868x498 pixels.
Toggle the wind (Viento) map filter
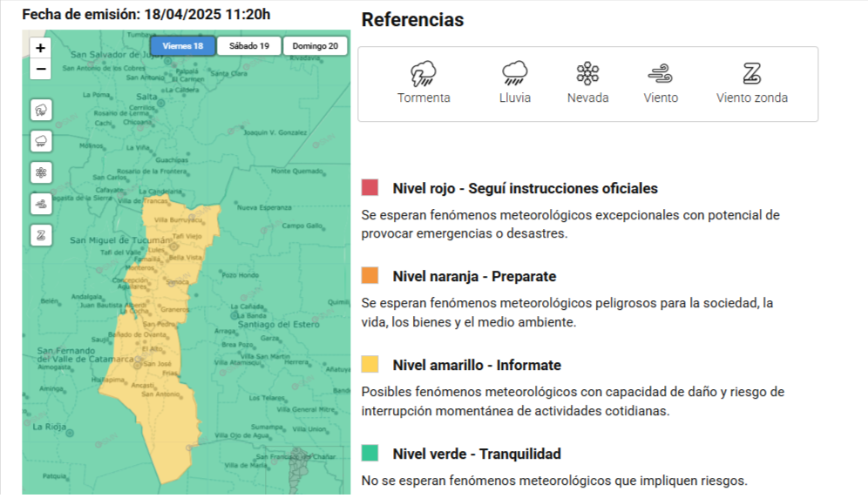point(41,204)
